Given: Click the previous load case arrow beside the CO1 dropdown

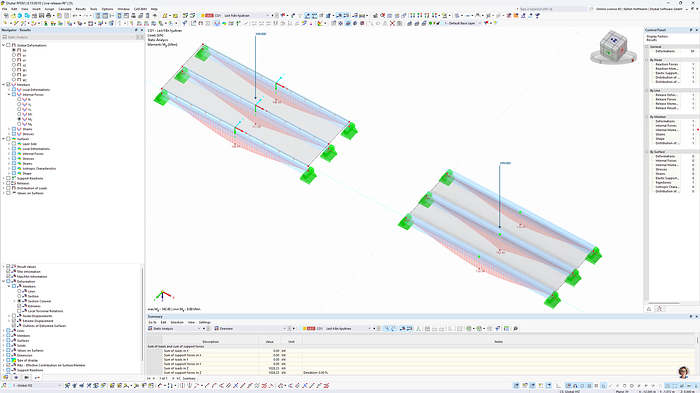Looking at the screenshot, I should 273,16.
